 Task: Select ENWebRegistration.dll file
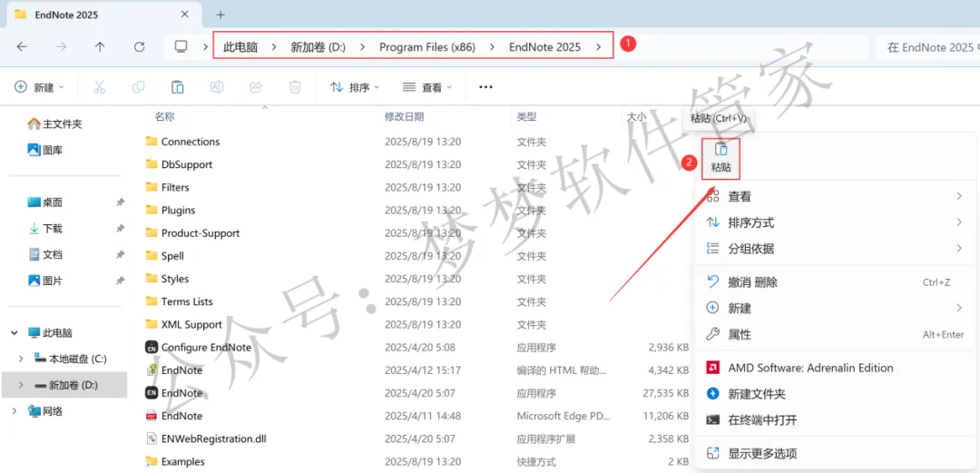[214, 439]
